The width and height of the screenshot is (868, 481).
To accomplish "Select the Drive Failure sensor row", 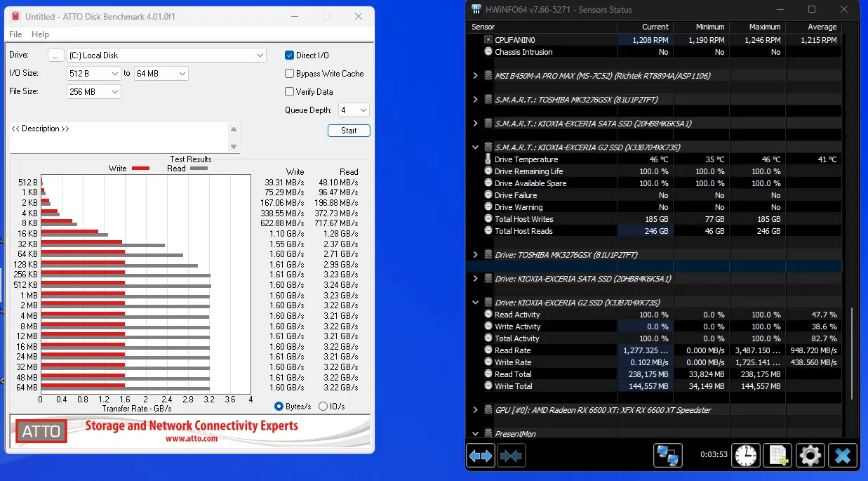I will click(x=654, y=195).
